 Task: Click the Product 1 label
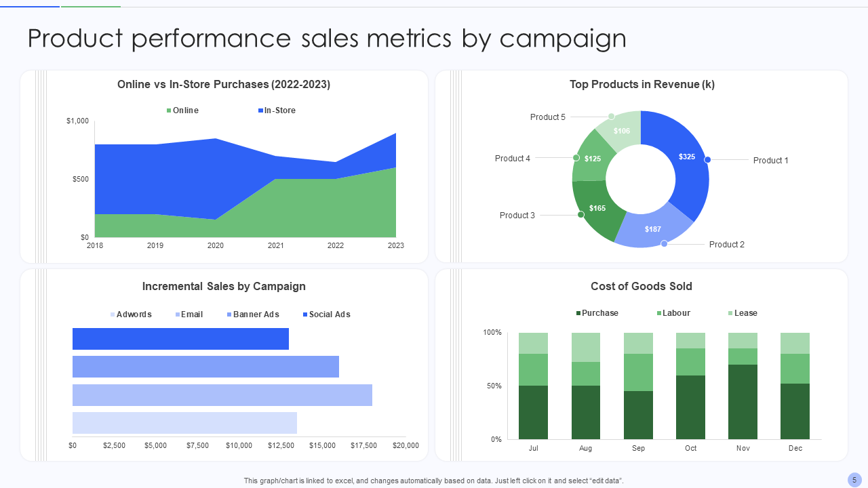click(771, 161)
